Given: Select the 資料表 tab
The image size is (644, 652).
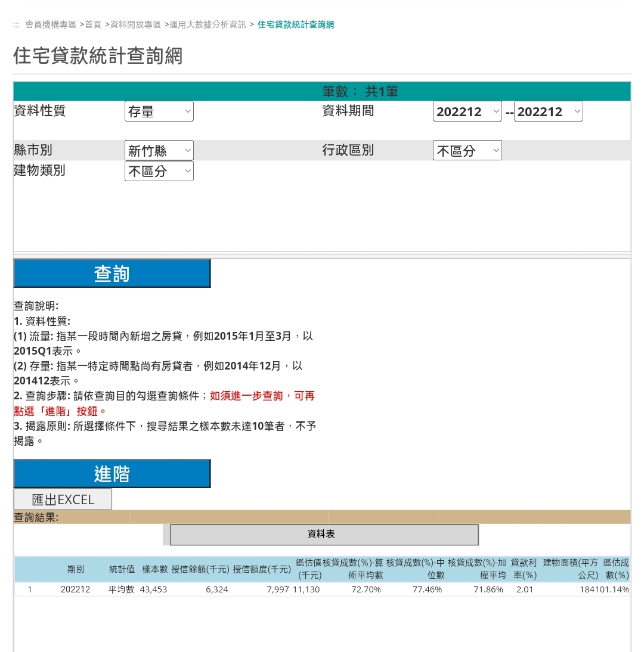Looking at the screenshot, I should point(324,535).
